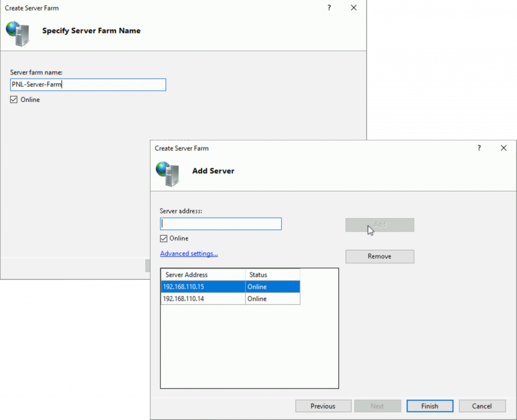
Task: Click the Finish button
Action: click(x=430, y=406)
